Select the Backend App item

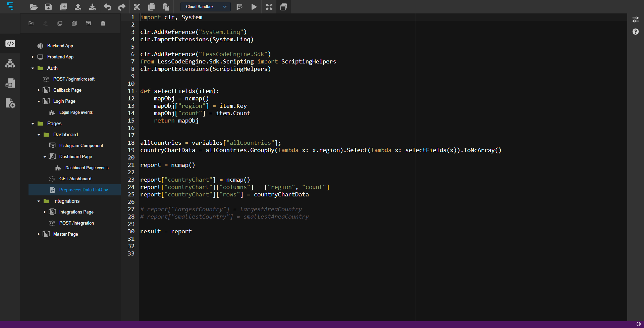60,46
